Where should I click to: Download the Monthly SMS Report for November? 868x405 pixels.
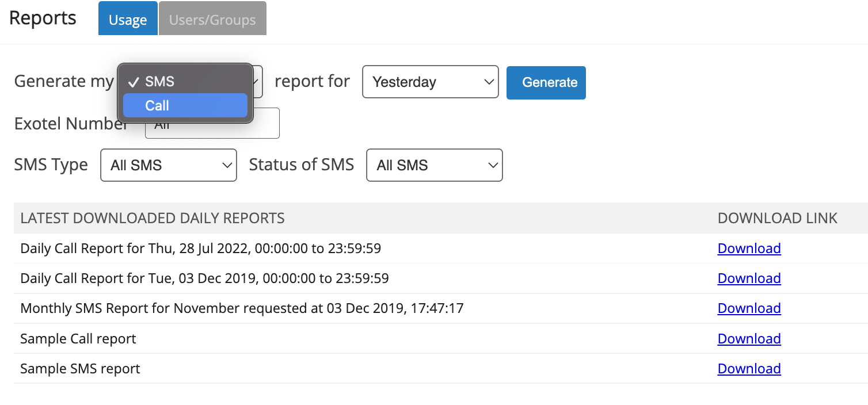pyautogui.click(x=749, y=308)
